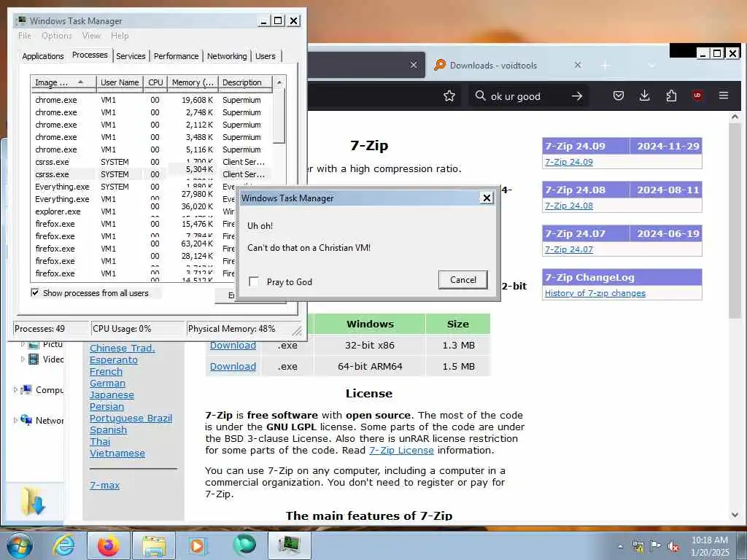Screen dimensions: 747x560
Task: Click the network tray icon
Action: click(638, 546)
